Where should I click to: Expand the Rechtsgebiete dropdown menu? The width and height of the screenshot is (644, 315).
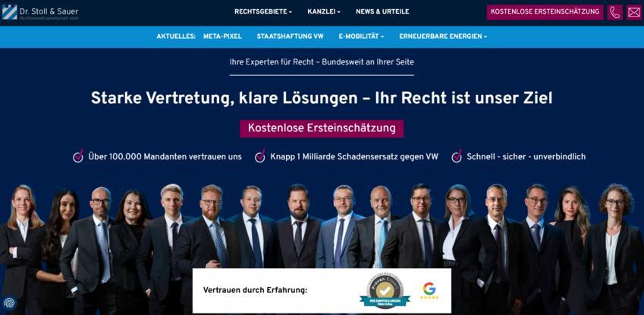tap(263, 12)
